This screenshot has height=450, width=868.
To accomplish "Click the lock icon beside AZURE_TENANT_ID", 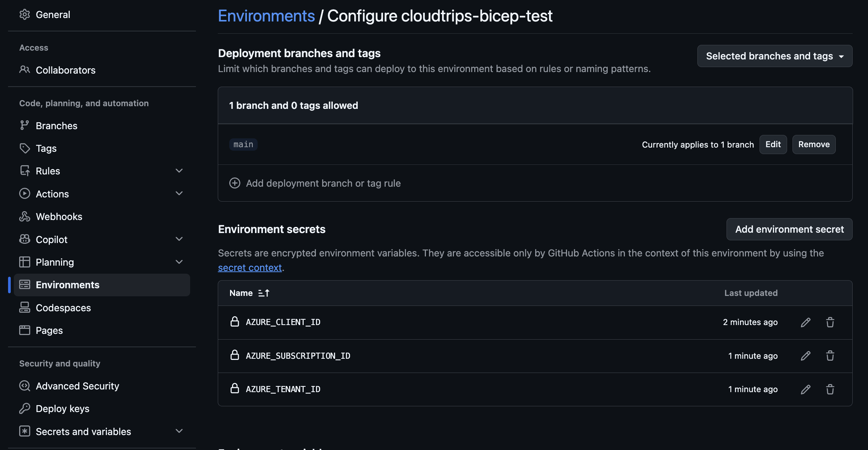I will point(235,388).
